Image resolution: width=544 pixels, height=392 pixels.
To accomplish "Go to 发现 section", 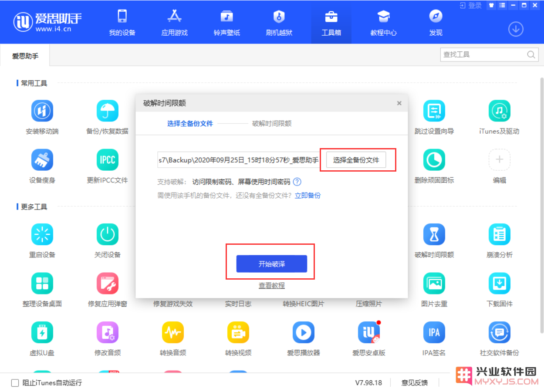I will coord(436,23).
